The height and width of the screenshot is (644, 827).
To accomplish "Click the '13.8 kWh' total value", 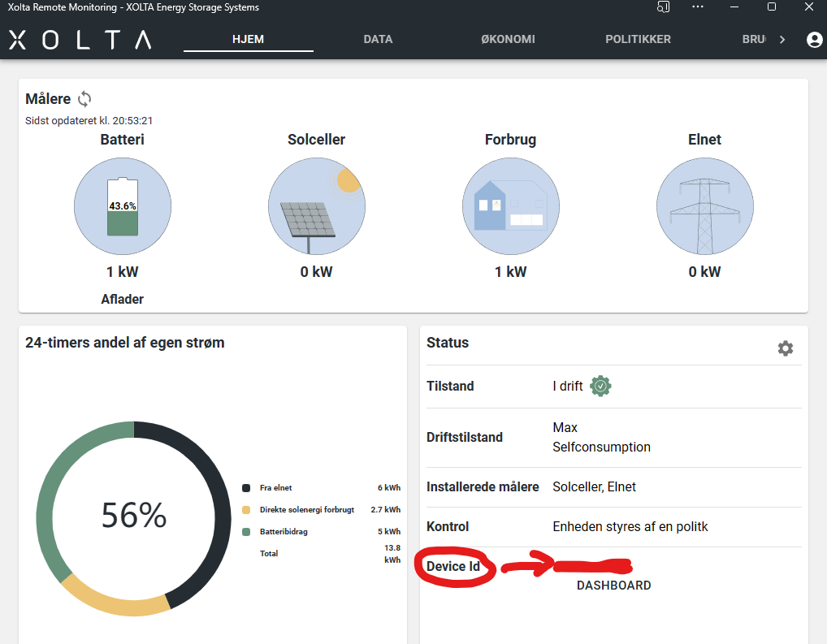I will 392,554.
